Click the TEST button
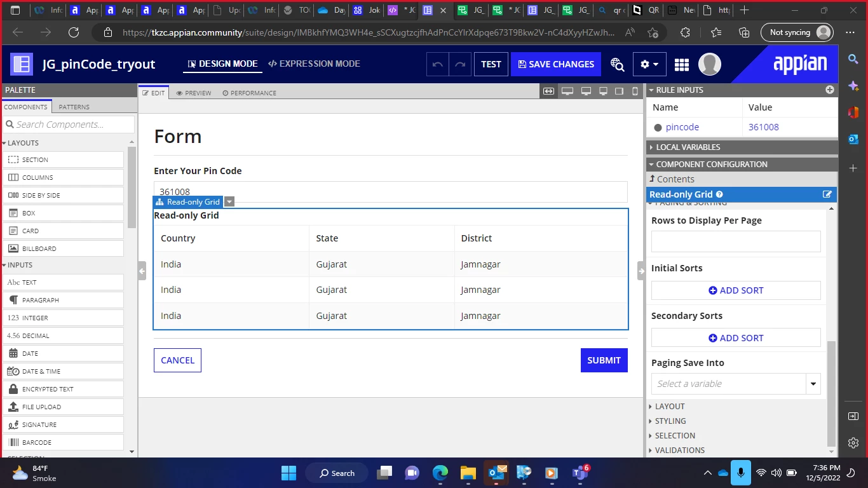The image size is (868, 488). [x=491, y=64]
